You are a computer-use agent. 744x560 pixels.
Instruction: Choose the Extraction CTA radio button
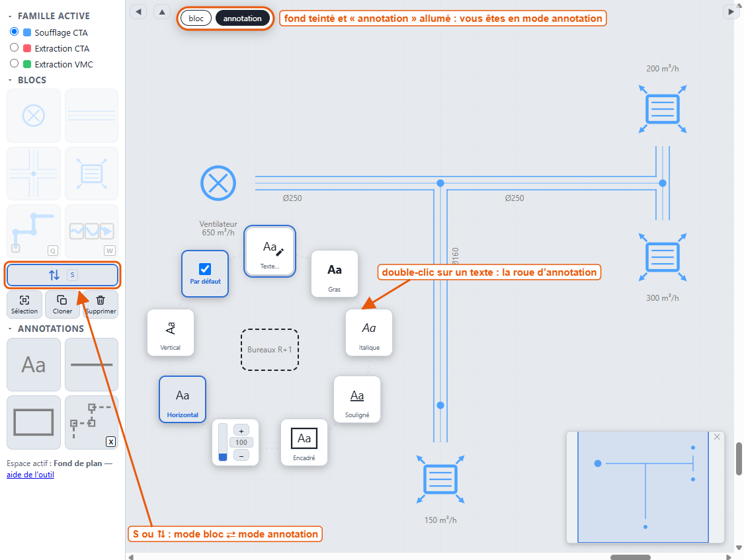(15, 48)
